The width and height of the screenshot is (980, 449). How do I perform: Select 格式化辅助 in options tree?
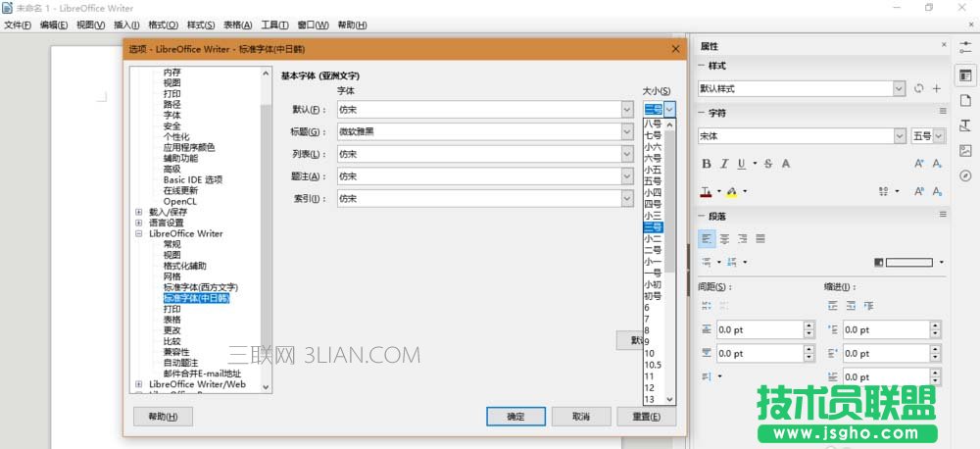[185, 266]
